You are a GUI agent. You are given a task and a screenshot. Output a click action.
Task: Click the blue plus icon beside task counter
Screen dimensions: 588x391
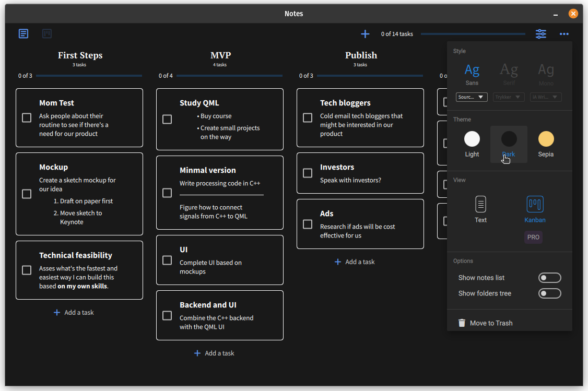pyautogui.click(x=365, y=34)
